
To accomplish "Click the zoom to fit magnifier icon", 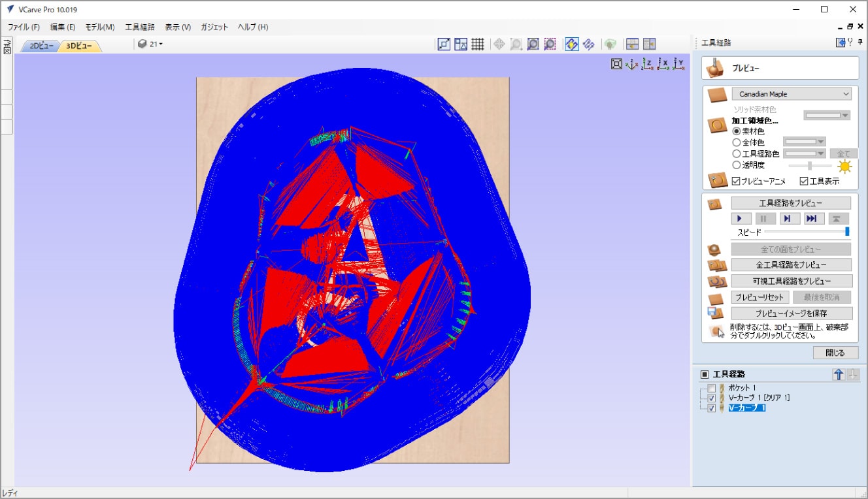I will click(x=533, y=44).
